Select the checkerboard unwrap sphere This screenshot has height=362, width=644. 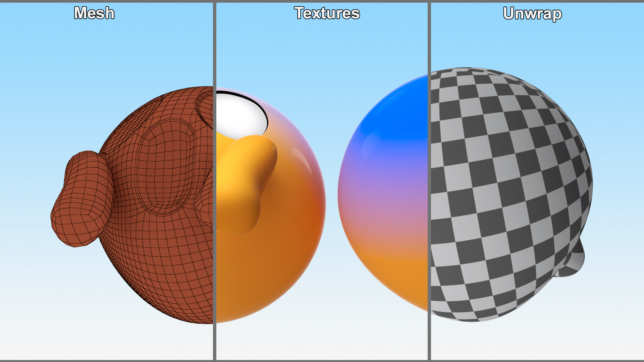pyautogui.click(x=512, y=194)
